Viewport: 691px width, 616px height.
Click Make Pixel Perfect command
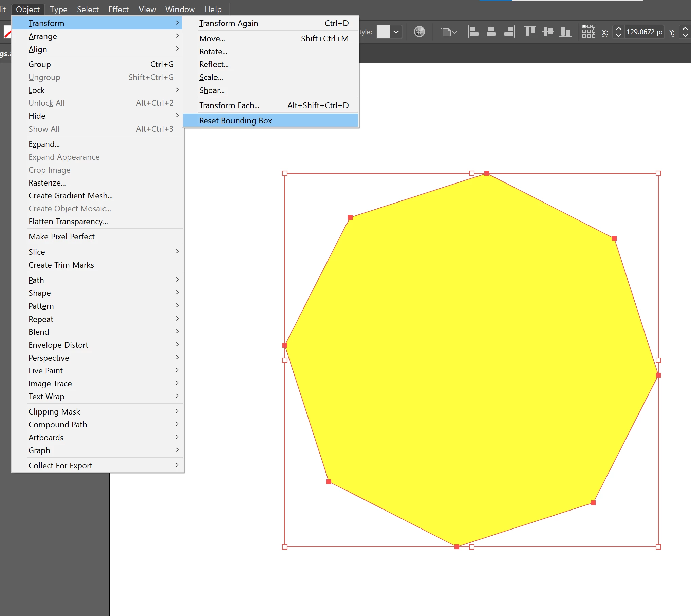click(61, 237)
